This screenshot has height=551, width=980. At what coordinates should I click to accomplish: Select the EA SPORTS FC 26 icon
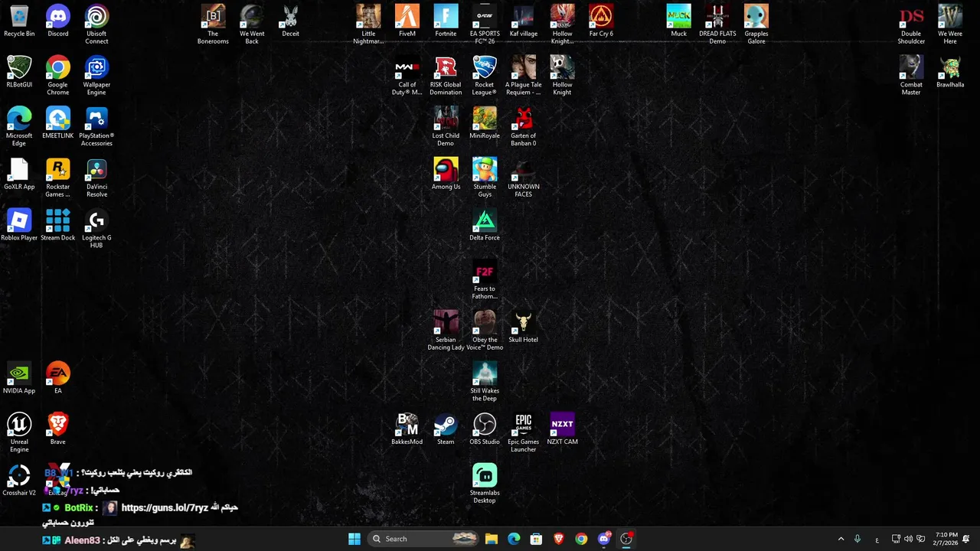pyautogui.click(x=485, y=24)
